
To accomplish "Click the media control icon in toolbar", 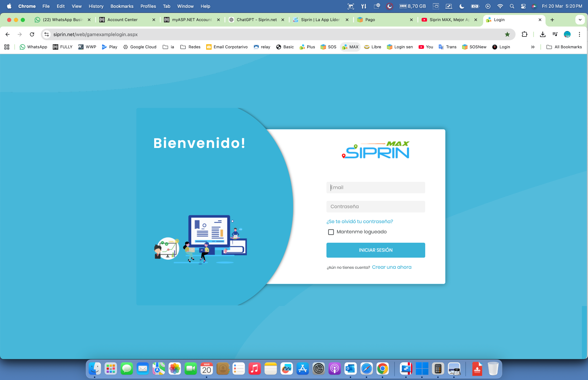I will pyautogui.click(x=555, y=34).
